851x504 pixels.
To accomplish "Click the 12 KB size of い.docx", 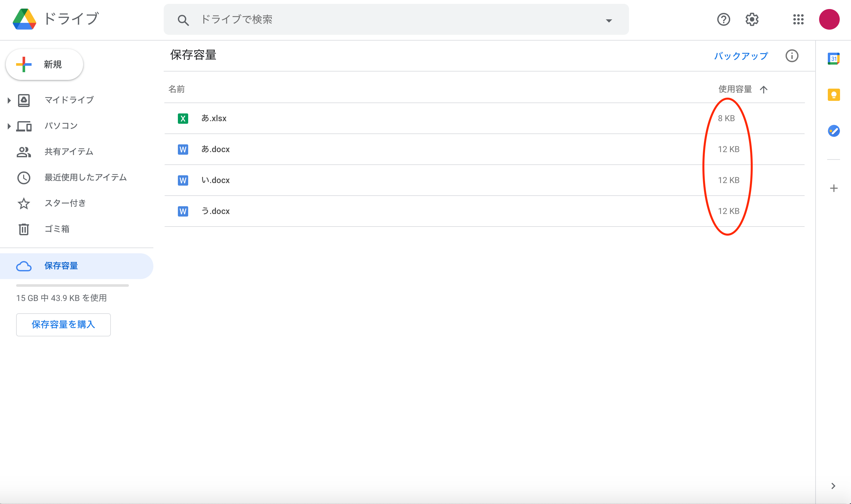I will click(x=729, y=180).
